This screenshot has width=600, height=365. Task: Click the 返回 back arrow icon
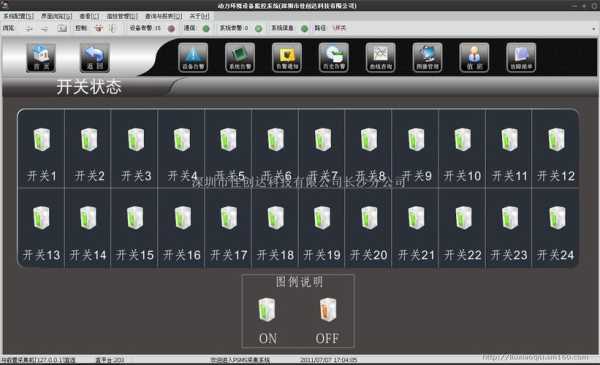click(x=95, y=57)
